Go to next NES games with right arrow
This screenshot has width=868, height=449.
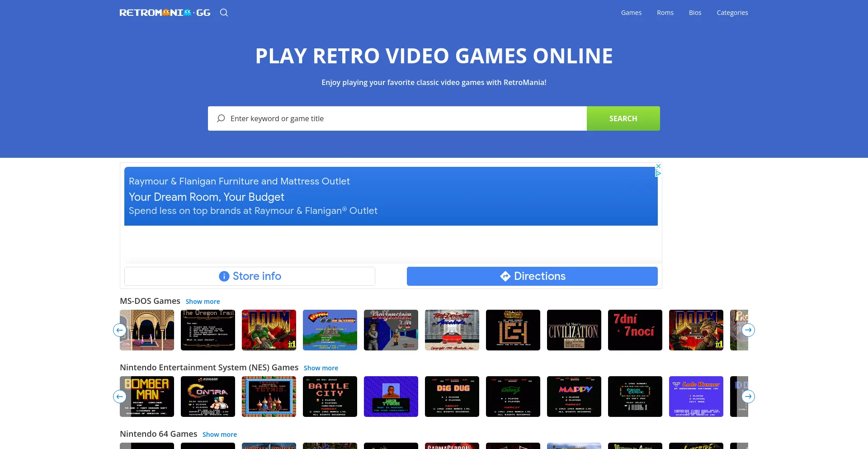(748, 397)
